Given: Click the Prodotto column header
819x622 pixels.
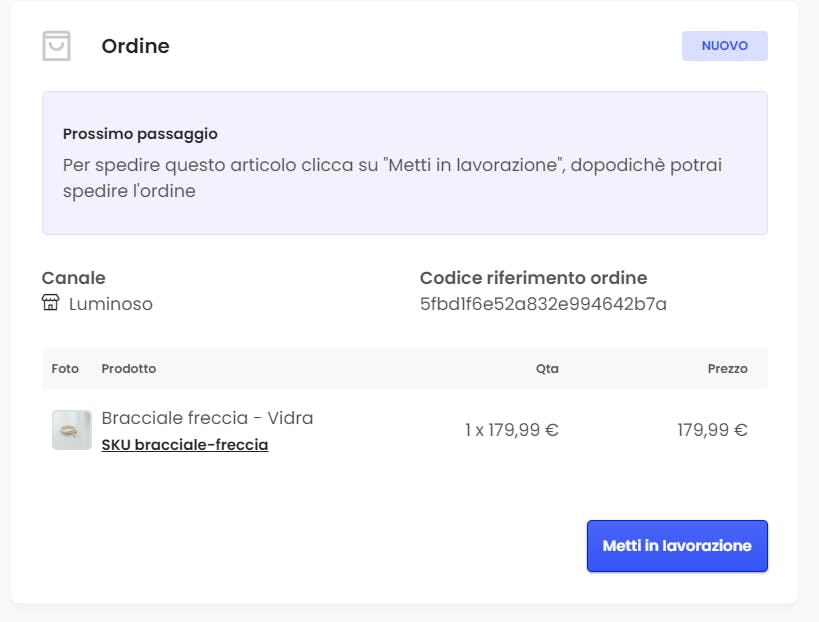Looking at the screenshot, I should click(129, 368).
